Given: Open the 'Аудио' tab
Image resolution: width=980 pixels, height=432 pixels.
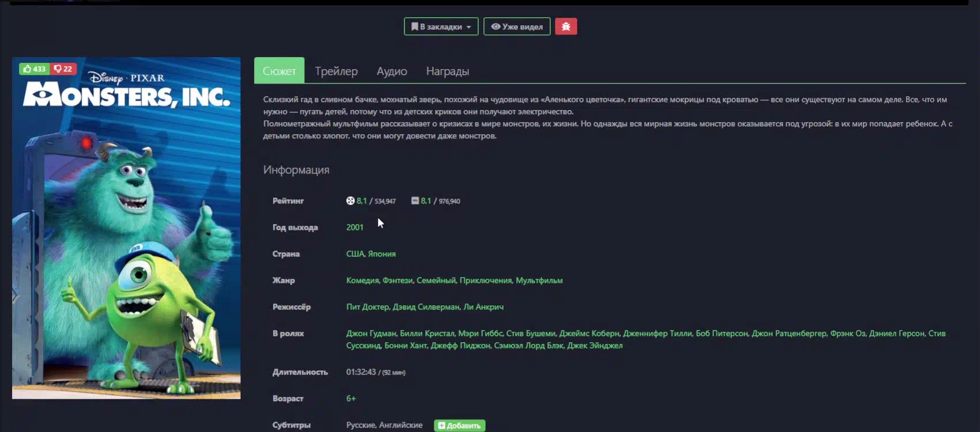Looking at the screenshot, I should pos(392,71).
